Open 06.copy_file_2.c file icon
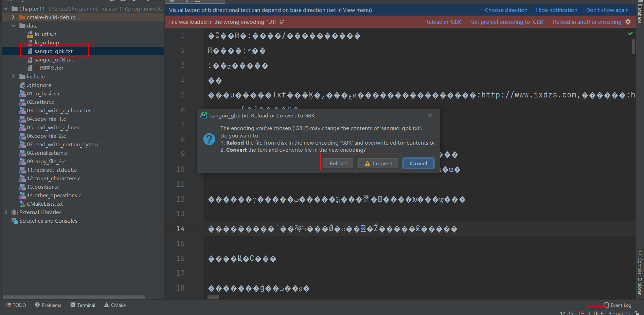 [x=23, y=136]
